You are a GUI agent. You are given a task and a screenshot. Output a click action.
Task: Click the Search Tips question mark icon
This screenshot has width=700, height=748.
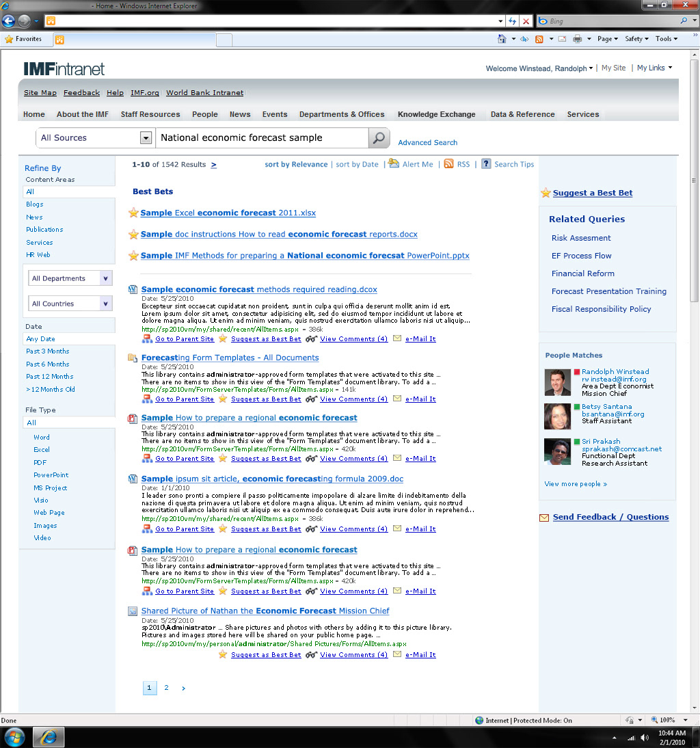[486, 163]
